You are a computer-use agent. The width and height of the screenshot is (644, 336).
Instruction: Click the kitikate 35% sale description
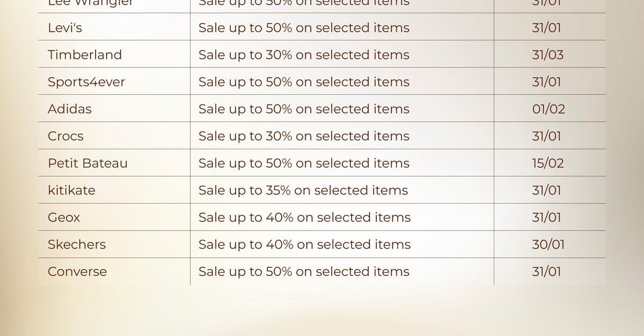tap(303, 190)
